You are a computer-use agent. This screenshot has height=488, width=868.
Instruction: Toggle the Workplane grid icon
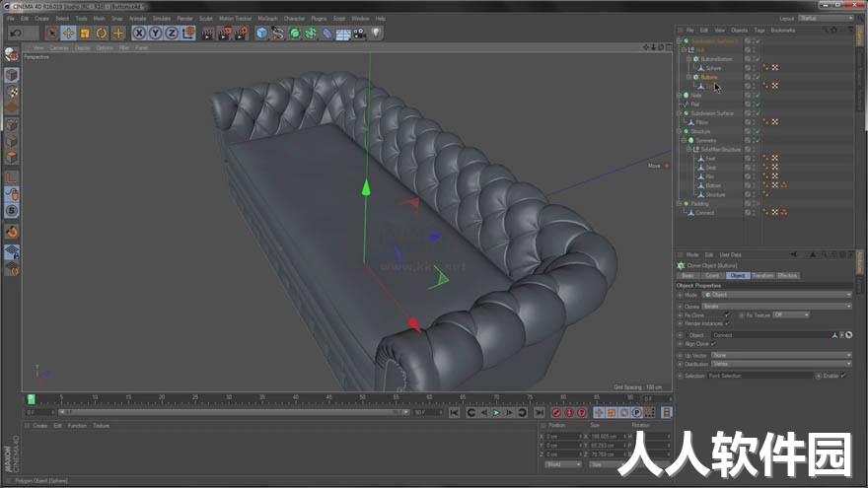(12, 252)
